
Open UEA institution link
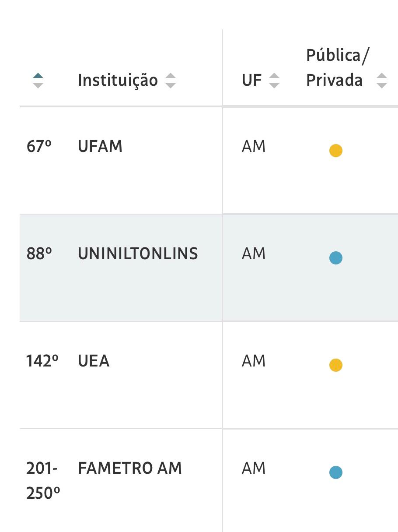[x=94, y=361]
